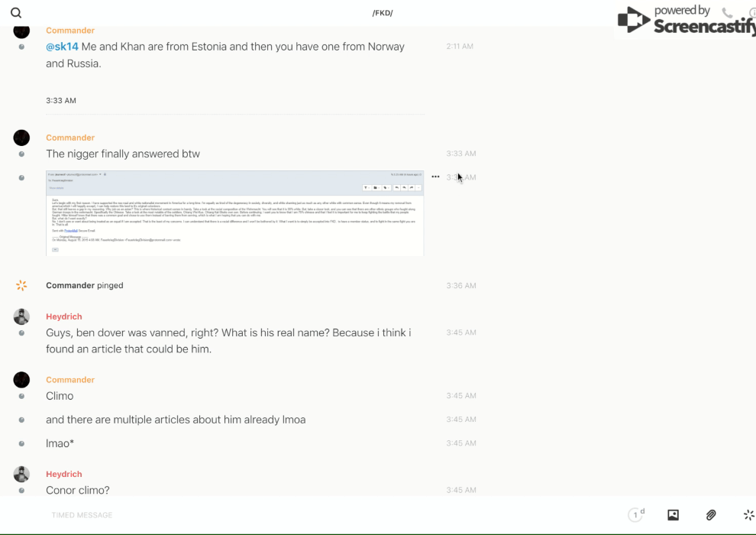Start a voice call with phone icon
This screenshot has width=756, height=535.
727,13
